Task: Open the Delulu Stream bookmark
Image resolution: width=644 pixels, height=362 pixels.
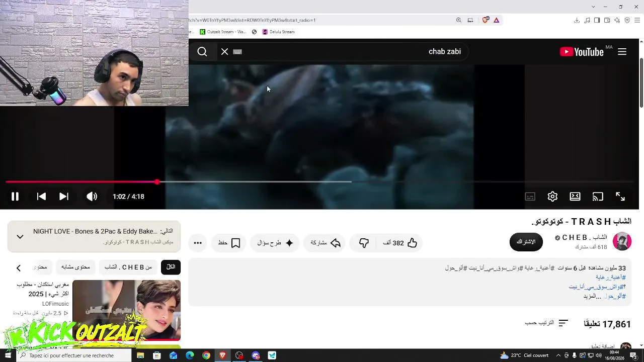Action: (278, 32)
